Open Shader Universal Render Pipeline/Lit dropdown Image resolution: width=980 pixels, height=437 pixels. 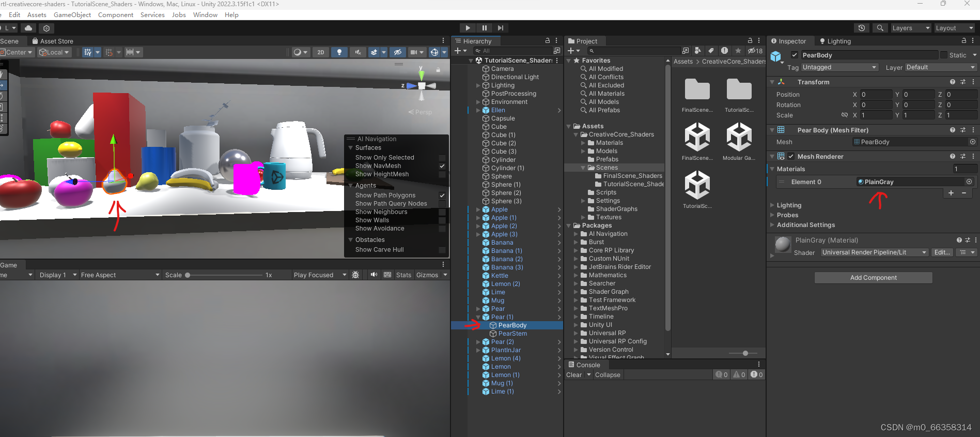(x=874, y=252)
